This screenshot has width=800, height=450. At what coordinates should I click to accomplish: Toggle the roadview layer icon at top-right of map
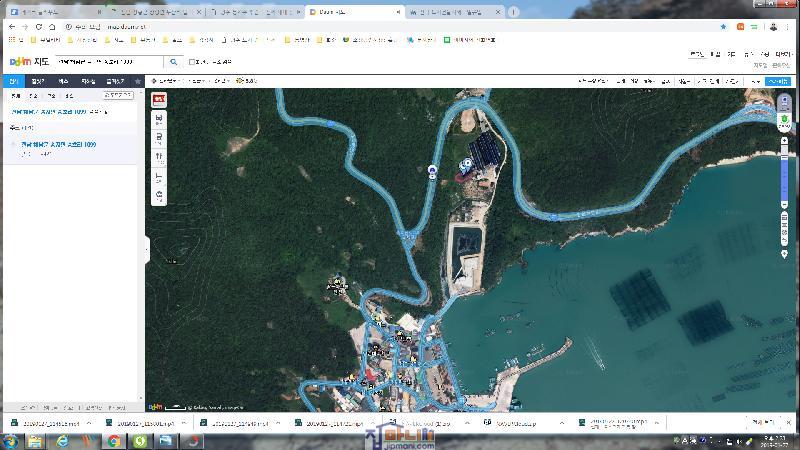785,100
